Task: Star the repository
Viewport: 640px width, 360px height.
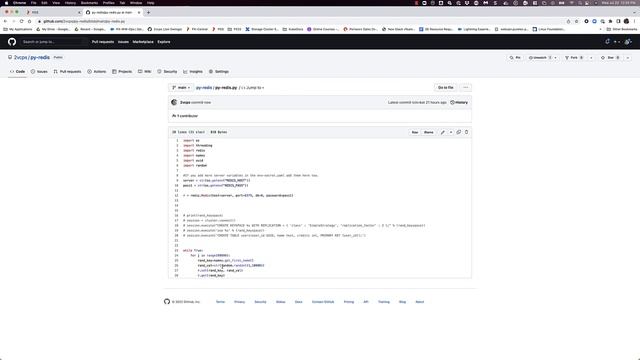Action: 611,58
